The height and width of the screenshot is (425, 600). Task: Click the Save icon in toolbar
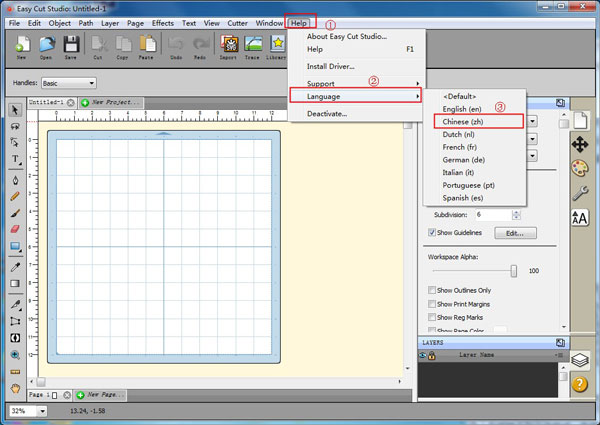72,47
